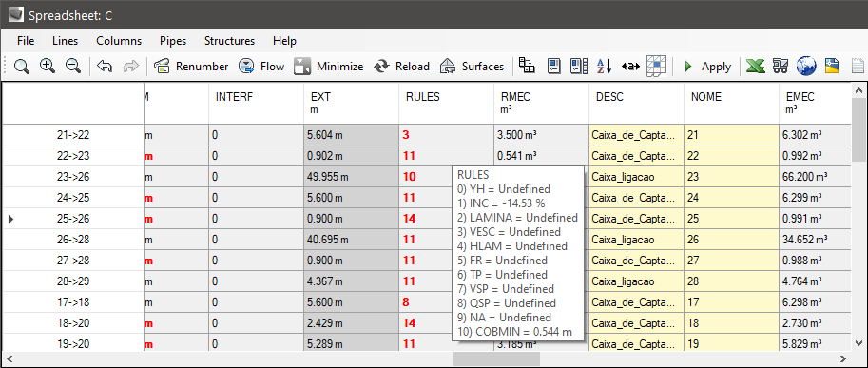Open the File menu
The width and height of the screenshot is (868, 368).
point(26,40)
